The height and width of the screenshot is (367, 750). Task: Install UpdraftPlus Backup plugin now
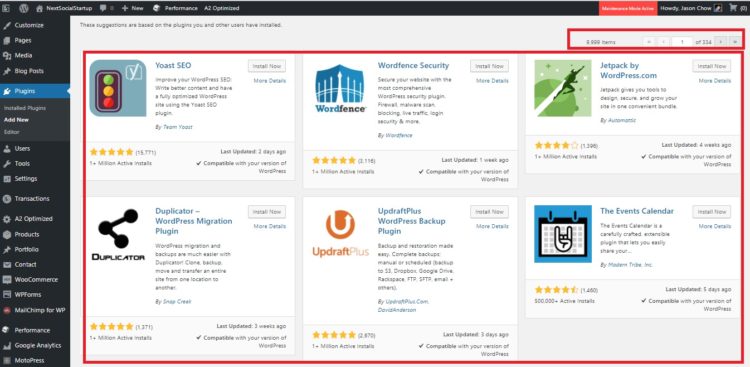[489, 211]
